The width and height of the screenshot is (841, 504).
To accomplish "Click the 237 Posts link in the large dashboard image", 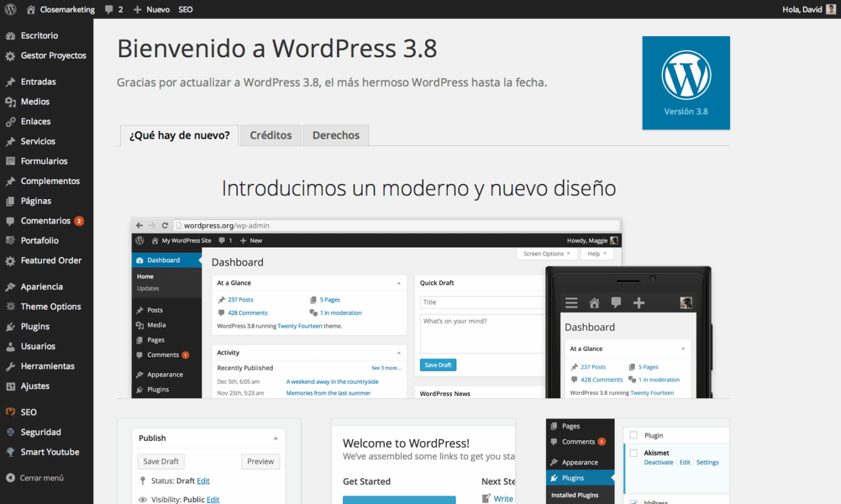I will point(240,300).
